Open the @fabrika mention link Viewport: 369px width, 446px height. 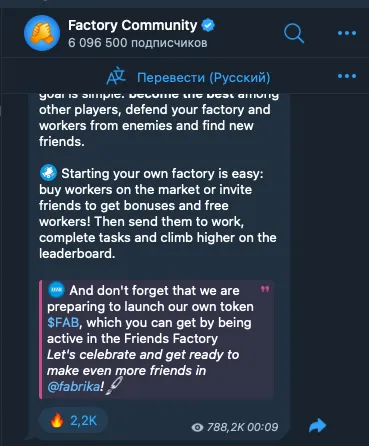(x=73, y=387)
